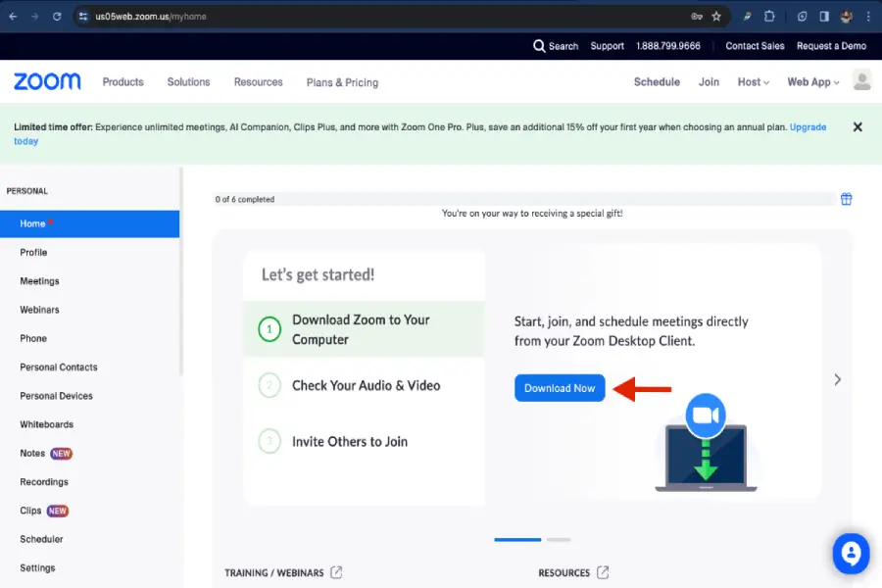This screenshot has height=588, width=882.
Task: Select the first carousel page indicator
Action: 517,539
